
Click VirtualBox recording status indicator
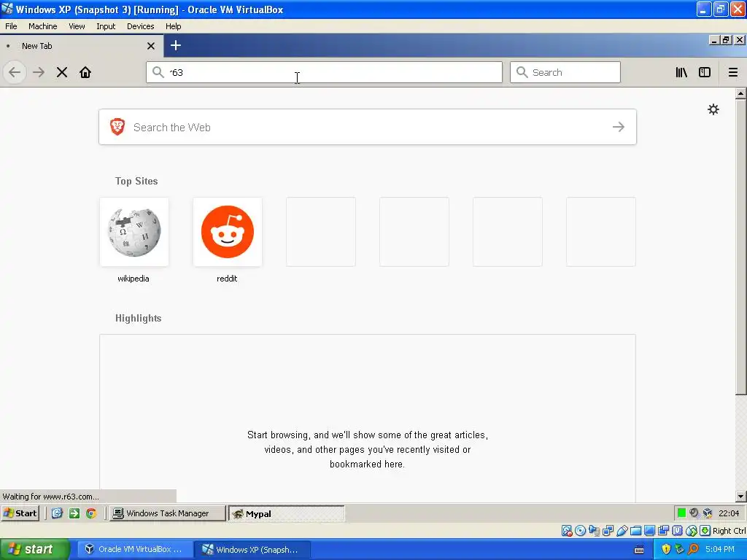663,531
